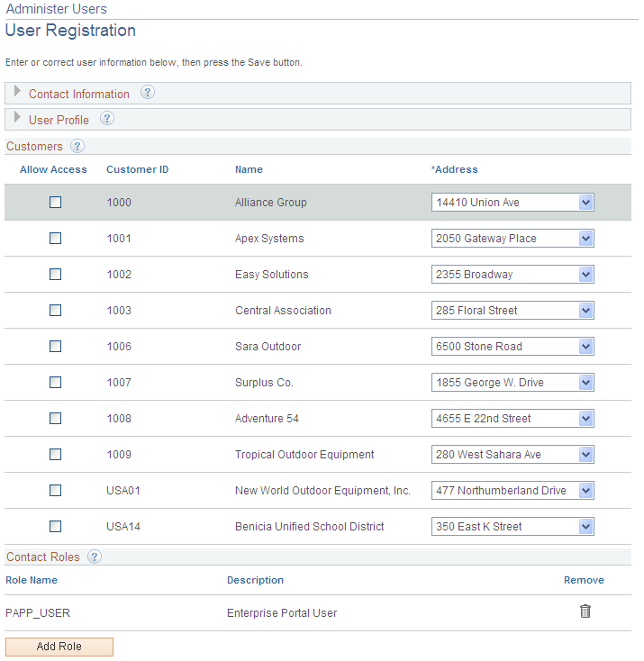Enable access for Adventure 54
Screen dimensions: 644x661
point(55,419)
